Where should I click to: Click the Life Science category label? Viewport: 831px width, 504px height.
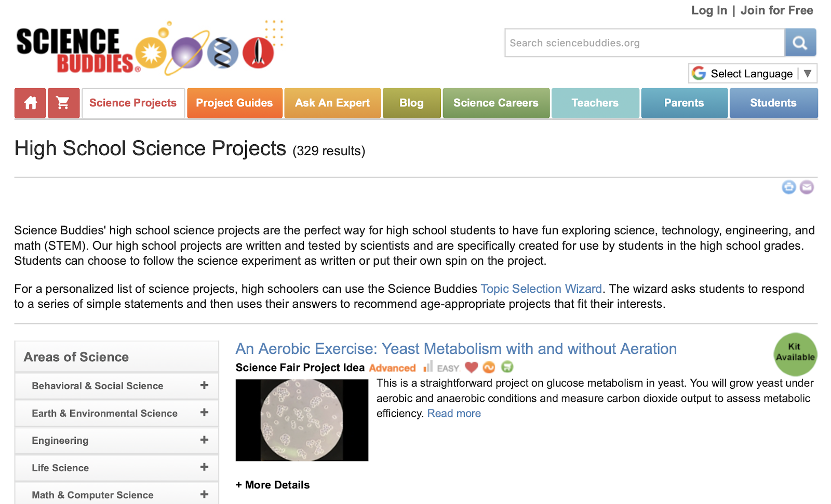(x=60, y=468)
